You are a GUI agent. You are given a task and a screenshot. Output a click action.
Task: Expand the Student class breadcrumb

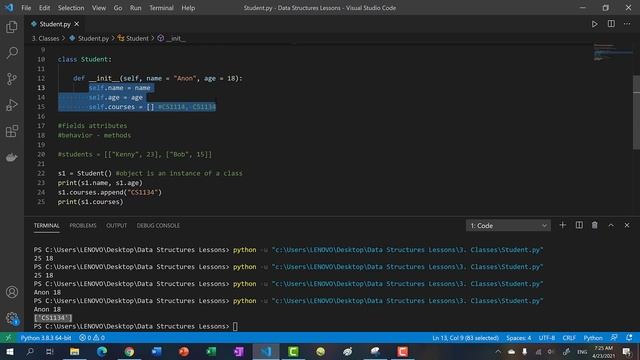click(133, 38)
